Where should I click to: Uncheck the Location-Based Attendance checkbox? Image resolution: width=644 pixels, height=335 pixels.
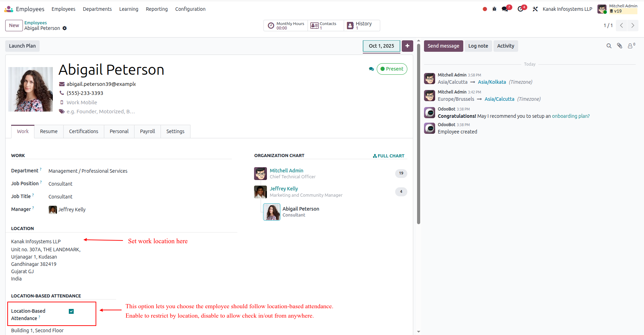pyautogui.click(x=71, y=311)
